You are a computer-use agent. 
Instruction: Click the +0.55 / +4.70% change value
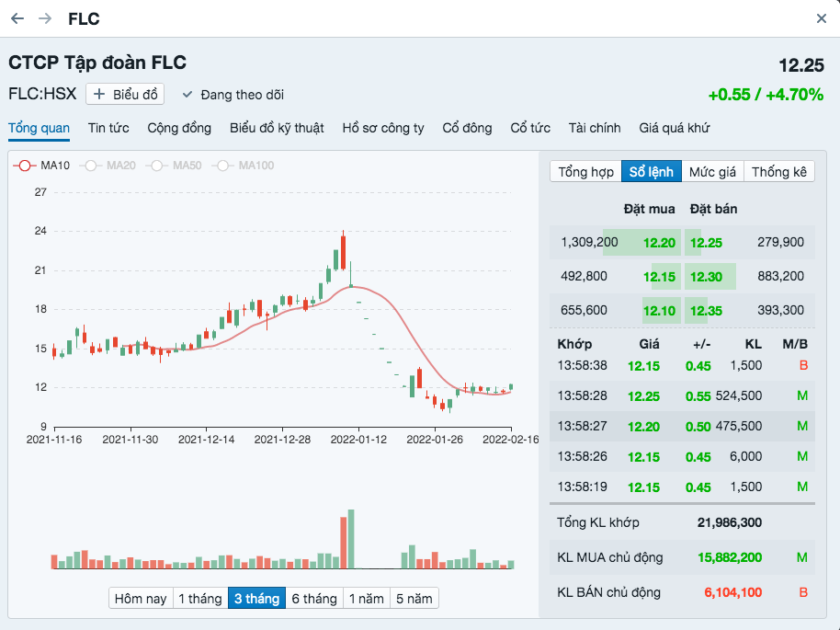(766, 95)
